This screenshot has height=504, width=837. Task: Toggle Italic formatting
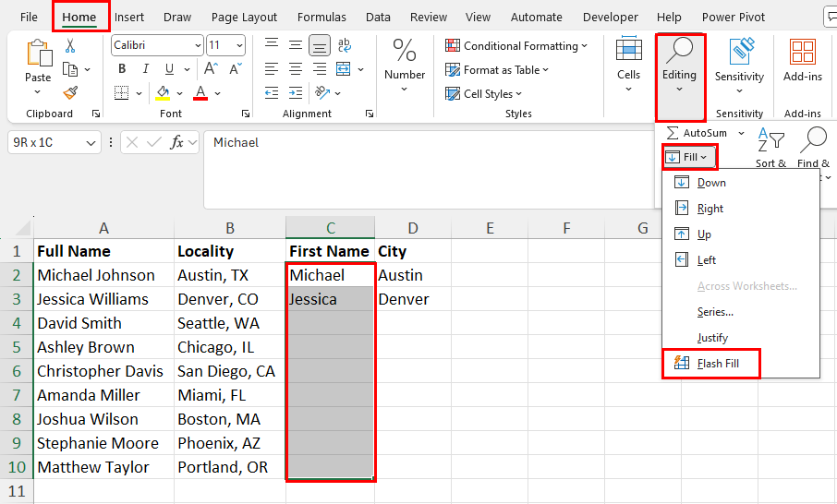tap(145, 69)
